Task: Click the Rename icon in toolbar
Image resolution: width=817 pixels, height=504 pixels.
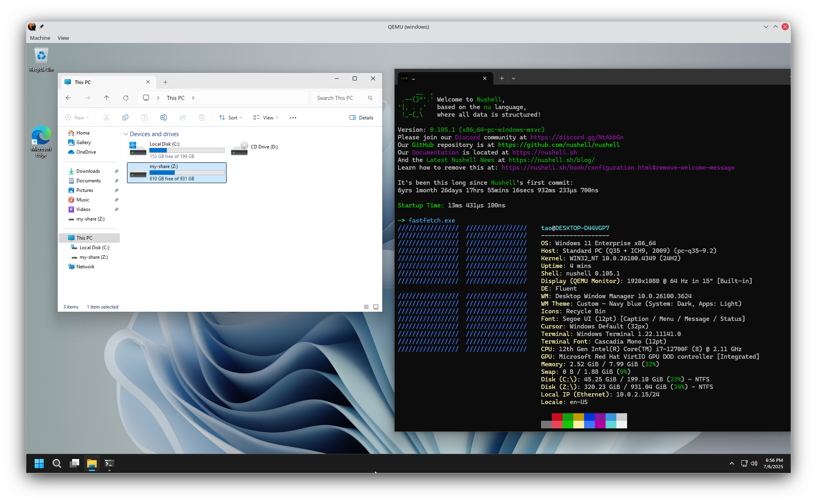Action: 164,117
